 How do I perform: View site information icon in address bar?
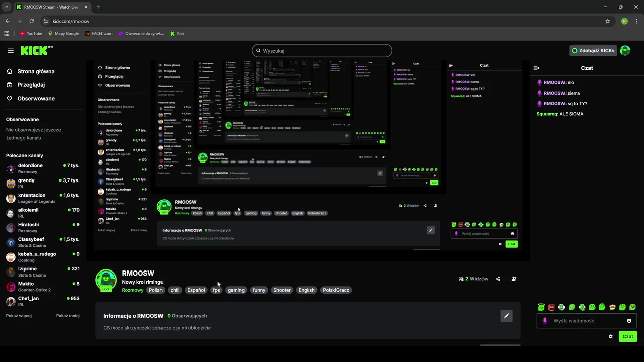[46, 21]
